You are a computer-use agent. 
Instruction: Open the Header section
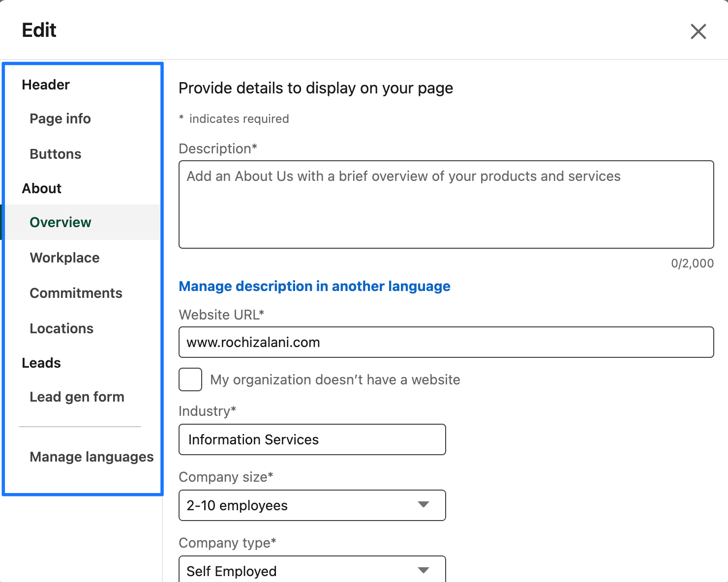click(45, 85)
